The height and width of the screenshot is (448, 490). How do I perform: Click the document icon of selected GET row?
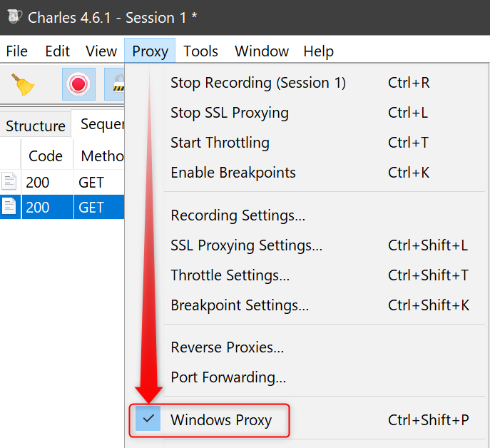[9, 207]
